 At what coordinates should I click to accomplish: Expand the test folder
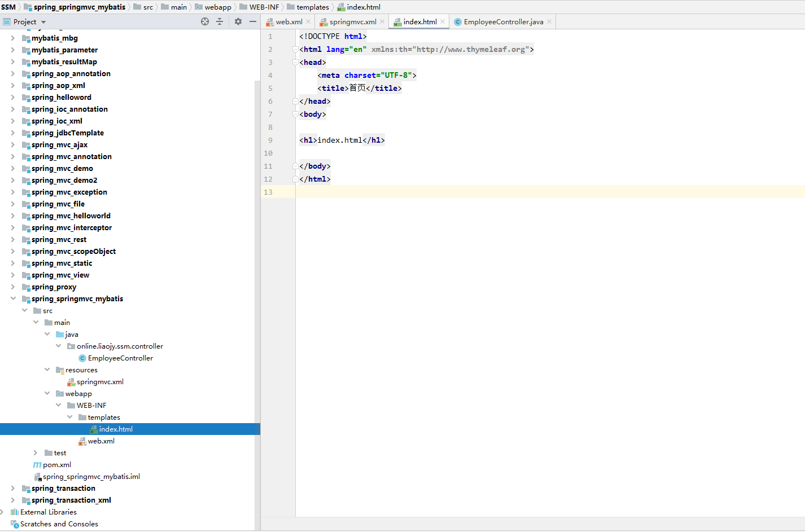36,452
